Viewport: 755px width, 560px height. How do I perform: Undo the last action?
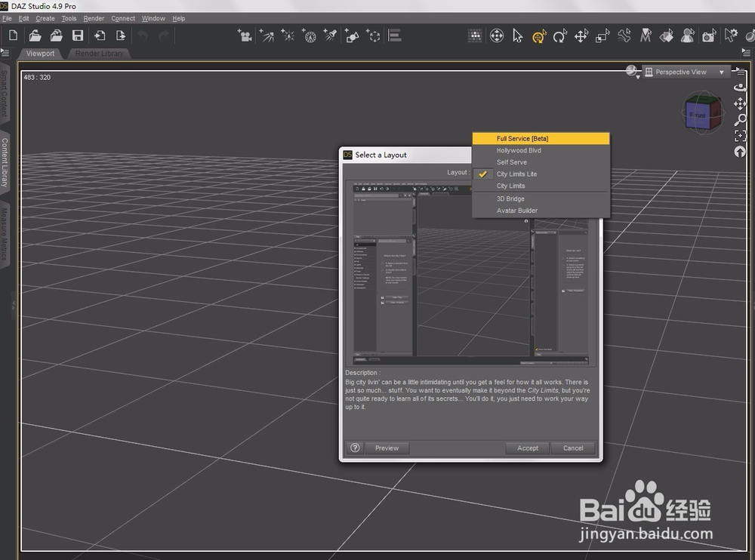[x=143, y=35]
